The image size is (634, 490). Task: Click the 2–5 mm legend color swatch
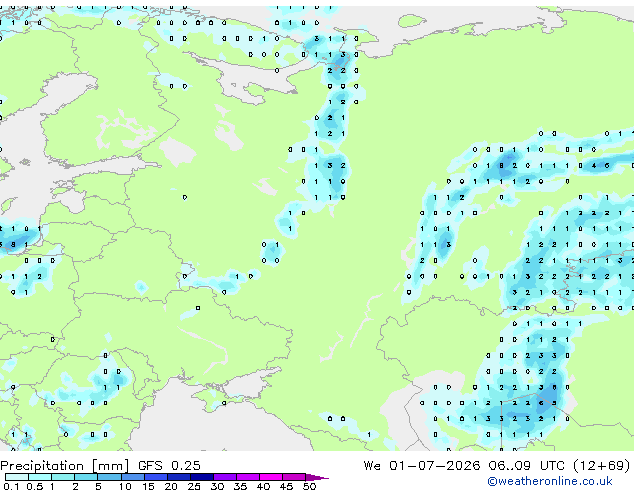[86, 477]
